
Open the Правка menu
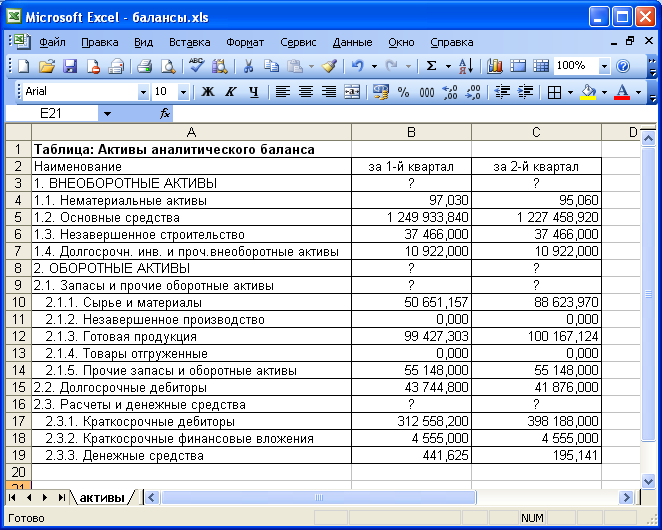(x=100, y=43)
